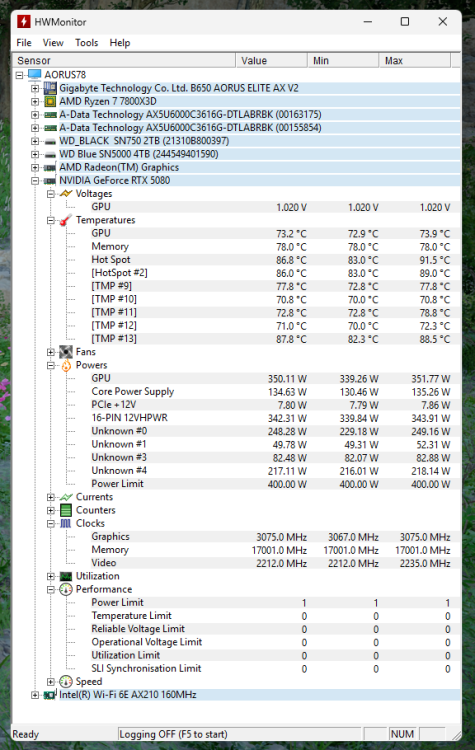Collapse the AORUS78 root node
The image size is (475, 750).
click(x=19, y=75)
